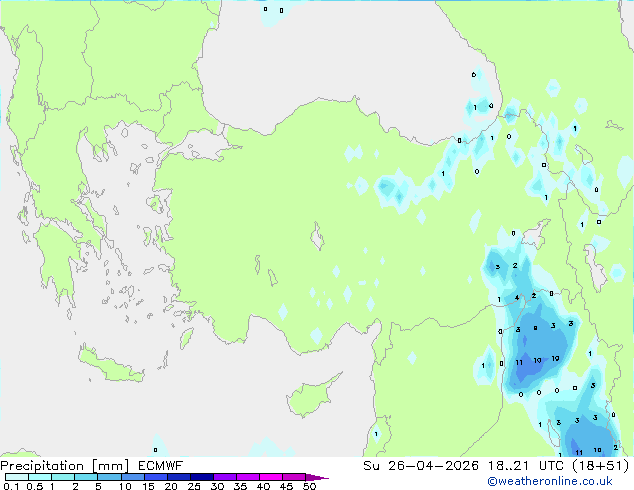This screenshot has width=634, height=490.
Task: Click the '0.5' legend scale label
Action: click(35, 486)
